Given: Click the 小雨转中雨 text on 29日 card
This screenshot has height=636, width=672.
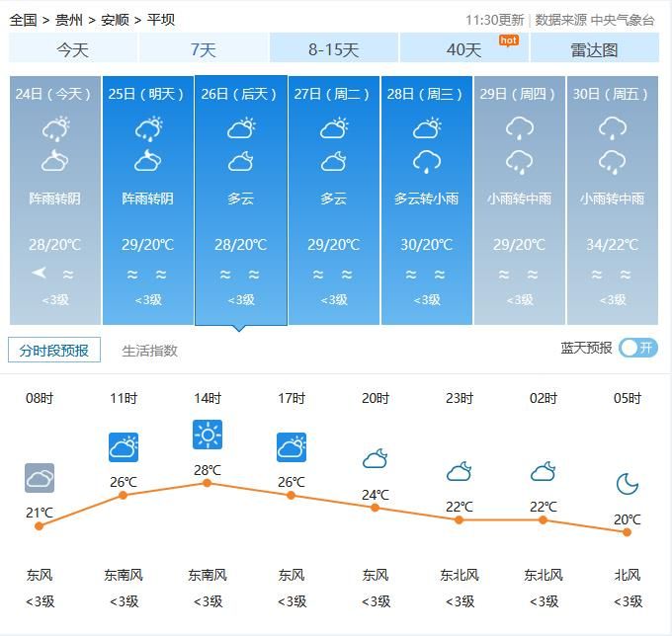Looking at the screenshot, I should [519, 199].
